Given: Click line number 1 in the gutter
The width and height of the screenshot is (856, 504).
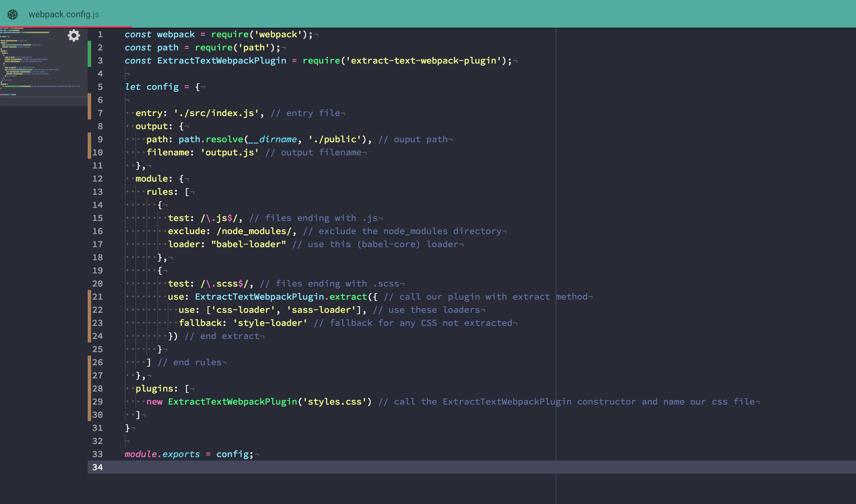Looking at the screenshot, I should click(100, 35).
